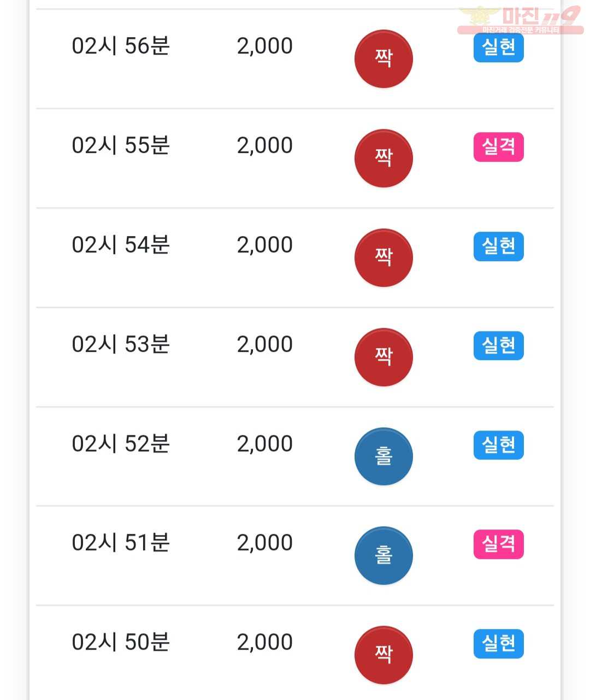Click the red 짝 circle in the 02시 56분 row
This screenshot has height=700, width=590.
pyautogui.click(x=383, y=58)
